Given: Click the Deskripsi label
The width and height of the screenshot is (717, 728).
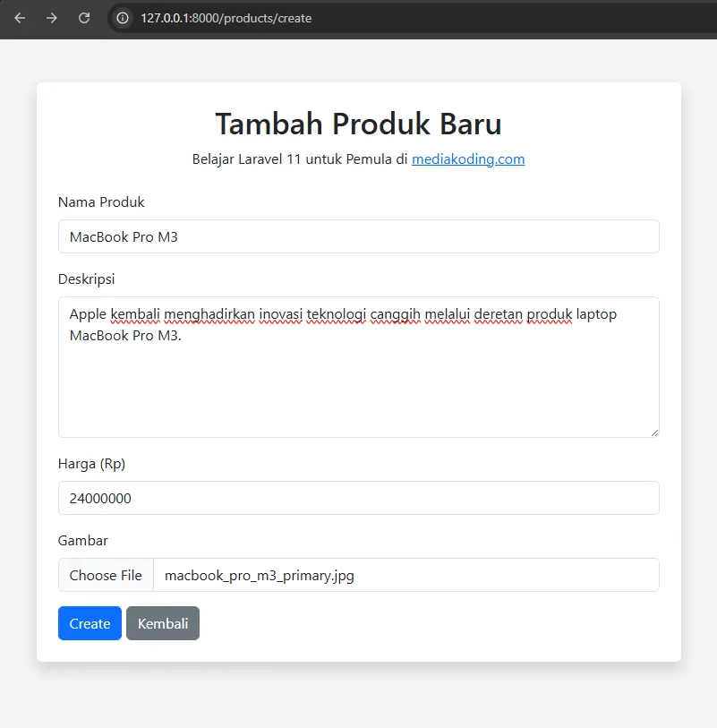Looking at the screenshot, I should [x=86, y=279].
